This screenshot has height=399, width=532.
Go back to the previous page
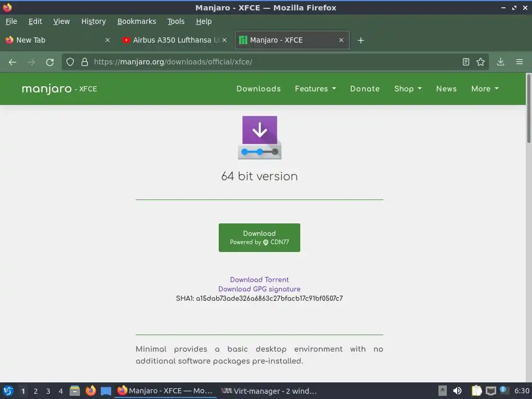click(12, 62)
